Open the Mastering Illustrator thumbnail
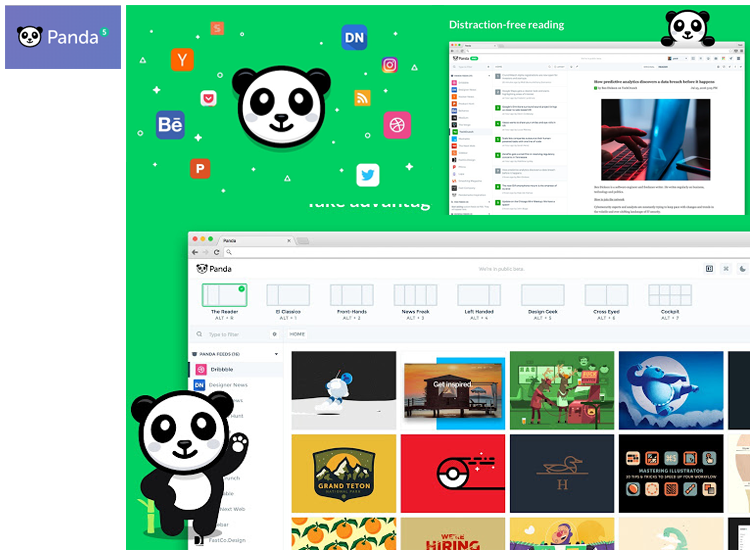The width and height of the screenshot is (750, 550). click(671, 473)
